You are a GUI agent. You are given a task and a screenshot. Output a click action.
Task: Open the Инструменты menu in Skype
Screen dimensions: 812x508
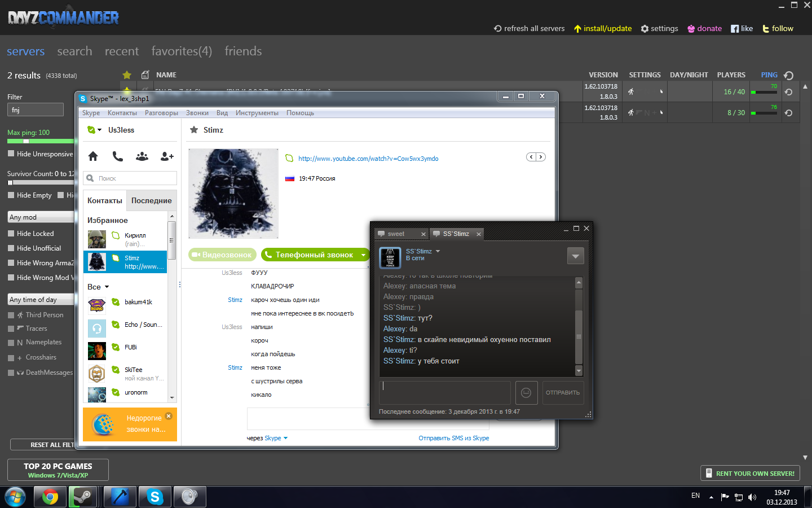257,113
